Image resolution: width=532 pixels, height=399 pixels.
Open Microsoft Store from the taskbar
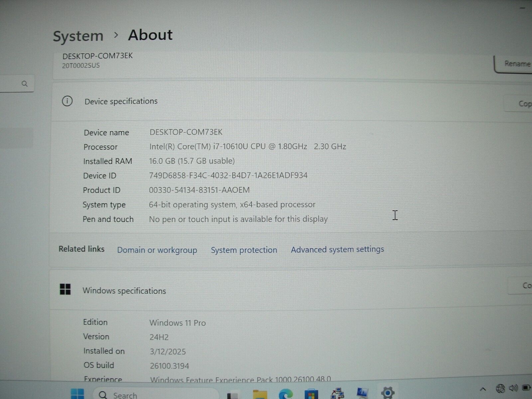pyautogui.click(x=311, y=394)
